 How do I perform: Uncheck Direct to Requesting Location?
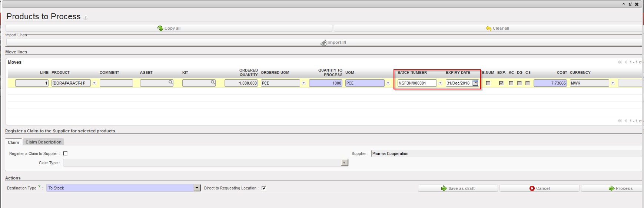(264, 188)
